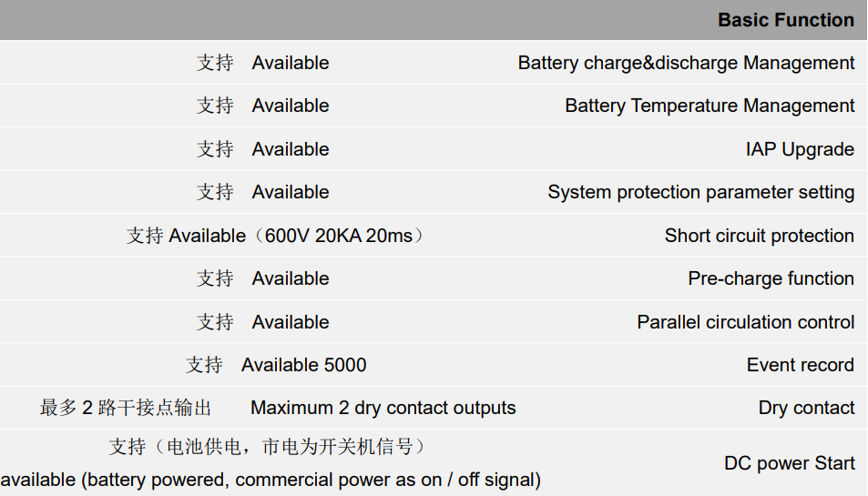The width and height of the screenshot is (868, 496).
Task: Click Available in the Pre-charge function row
Action: tap(291, 278)
